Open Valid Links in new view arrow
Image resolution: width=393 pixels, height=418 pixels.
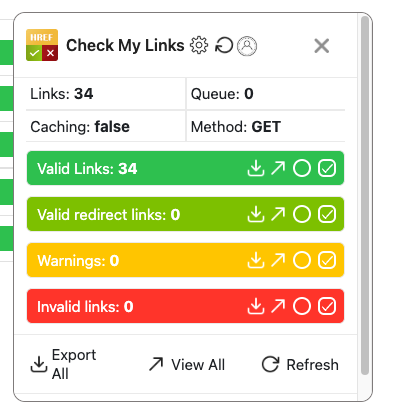[278, 168]
